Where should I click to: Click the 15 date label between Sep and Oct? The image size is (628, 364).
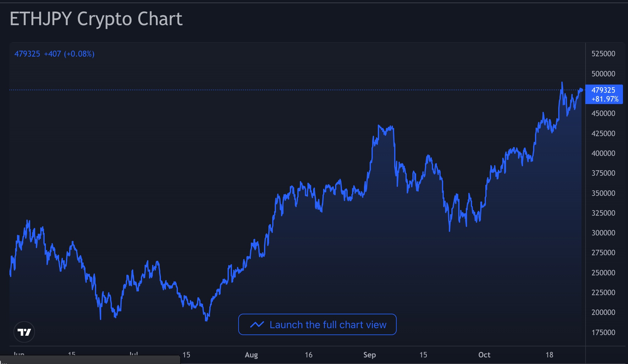[423, 355]
